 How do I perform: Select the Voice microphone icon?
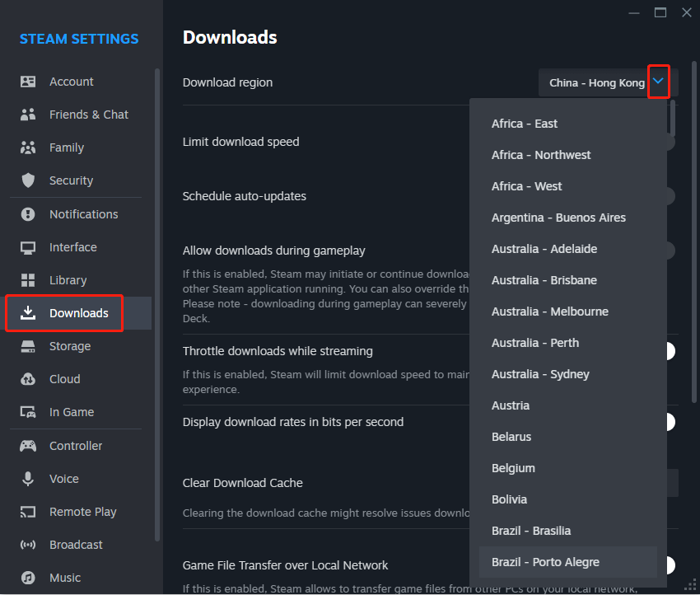click(x=28, y=478)
